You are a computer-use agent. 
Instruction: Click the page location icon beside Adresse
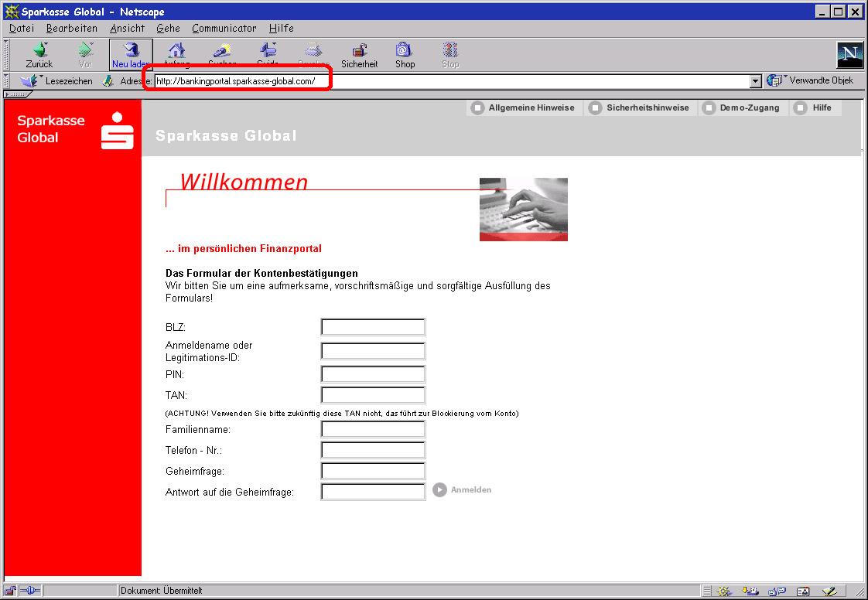click(108, 81)
